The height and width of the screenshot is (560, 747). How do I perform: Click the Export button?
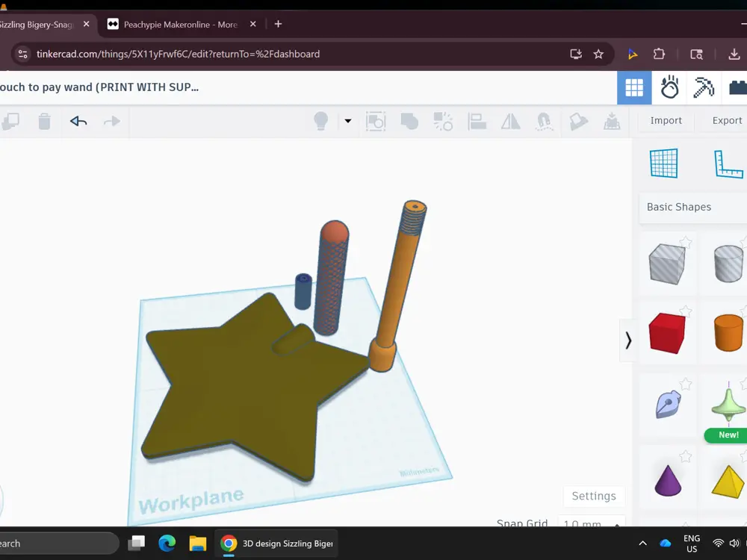coord(727,120)
